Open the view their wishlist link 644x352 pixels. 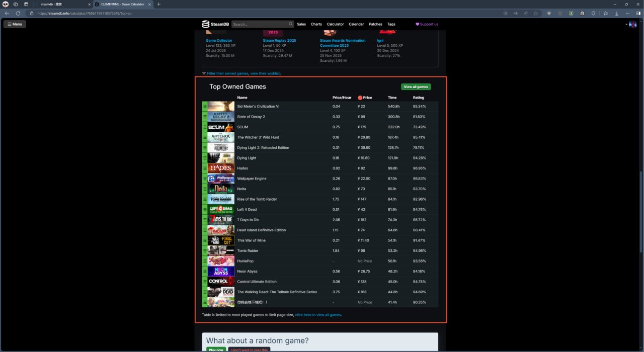pos(265,73)
